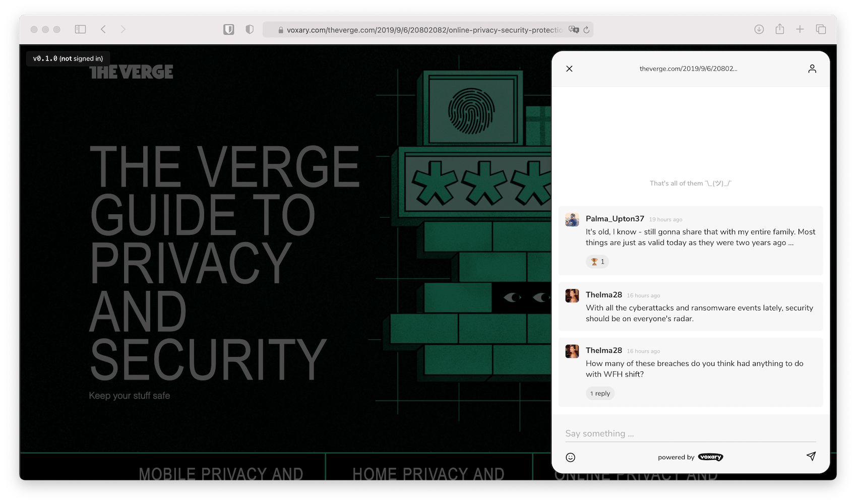Click 'That's all of them' end message
The width and height of the screenshot is (856, 504).
tap(691, 183)
